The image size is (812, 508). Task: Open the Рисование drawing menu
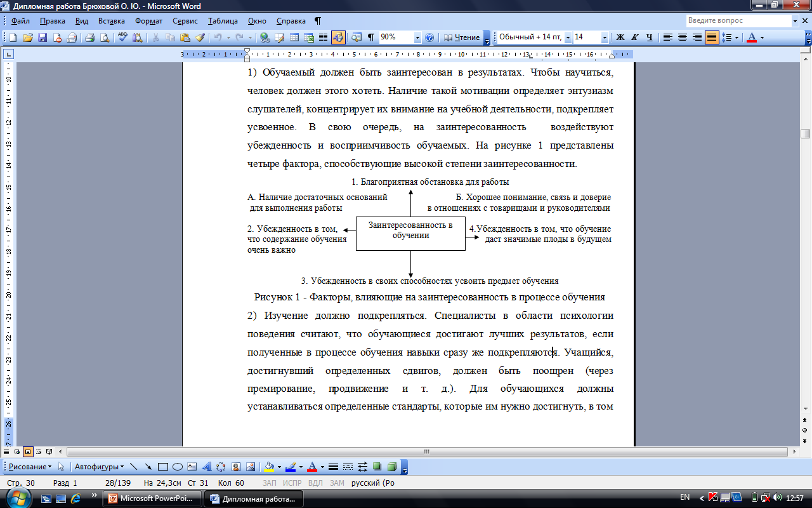pos(30,467)
